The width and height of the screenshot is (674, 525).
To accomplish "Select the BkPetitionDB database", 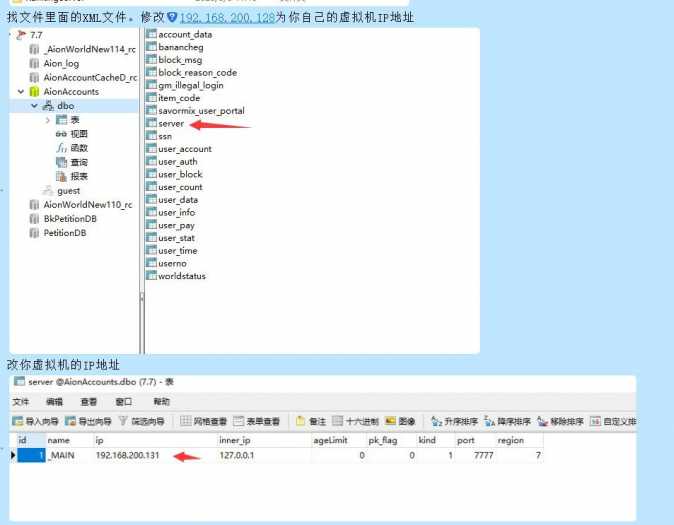I will 63,219.
